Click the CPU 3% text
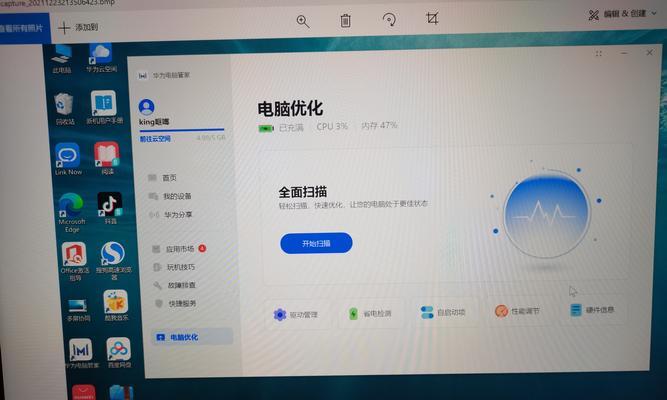 [x=332, y=126]
